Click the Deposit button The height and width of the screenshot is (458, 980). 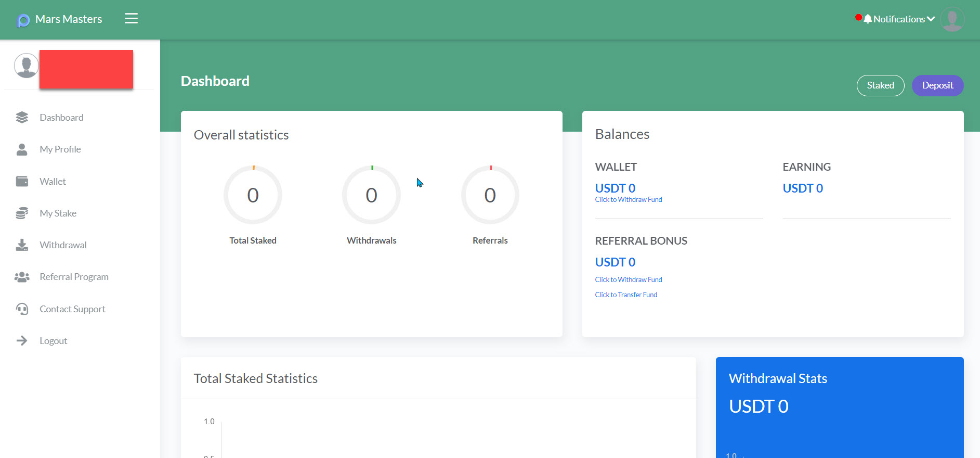coord(937,85)
